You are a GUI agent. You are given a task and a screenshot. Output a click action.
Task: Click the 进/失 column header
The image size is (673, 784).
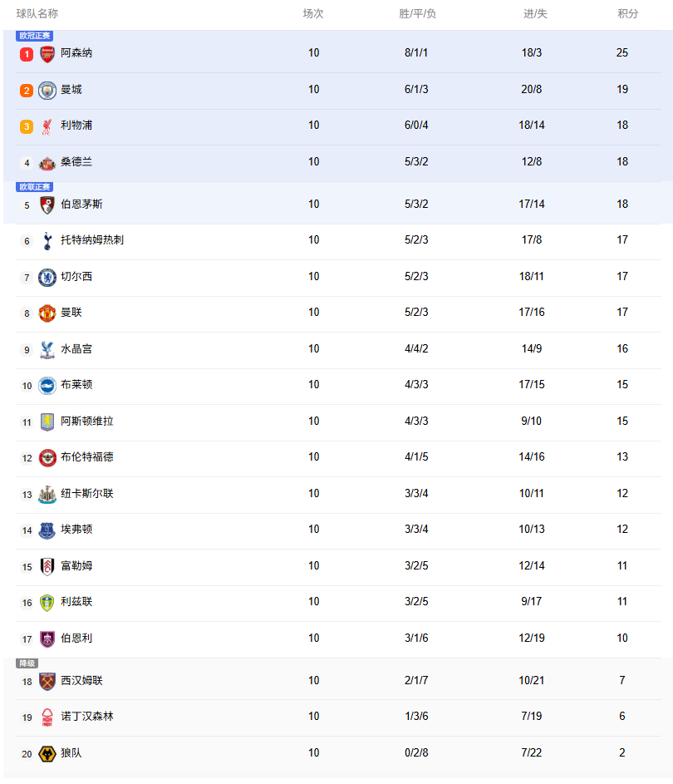535,14
